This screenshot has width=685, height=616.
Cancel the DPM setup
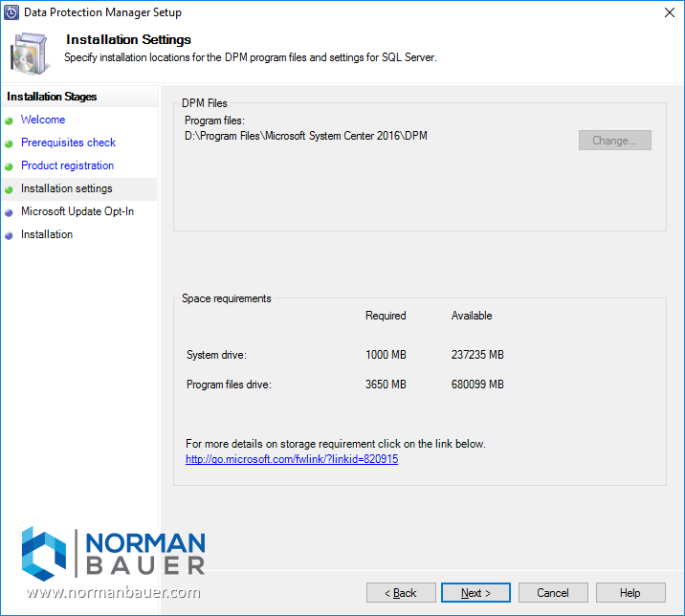(553, 592)
